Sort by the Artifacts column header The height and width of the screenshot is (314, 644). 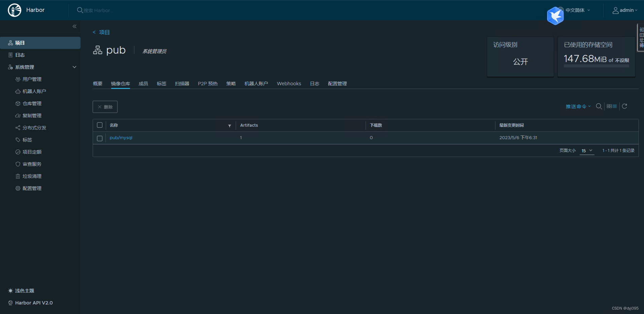click(x=249, y=125)
